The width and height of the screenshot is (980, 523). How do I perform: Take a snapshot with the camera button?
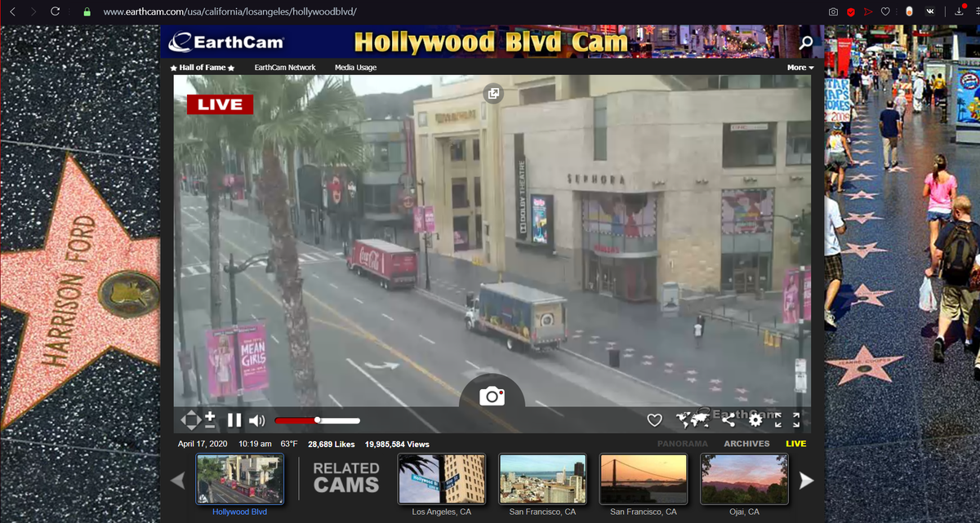pyautogui.click(x=492, y=397)
